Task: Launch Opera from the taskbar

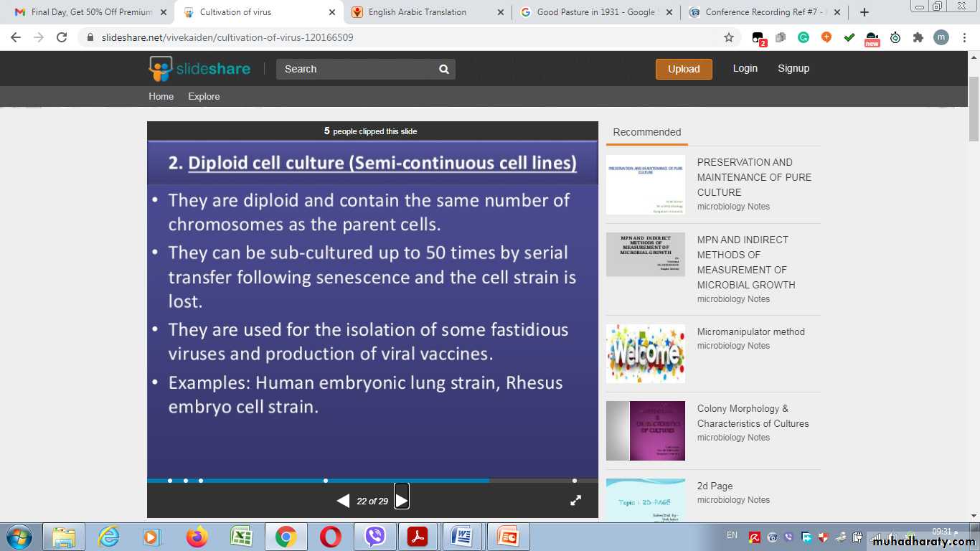Action: 331,537
